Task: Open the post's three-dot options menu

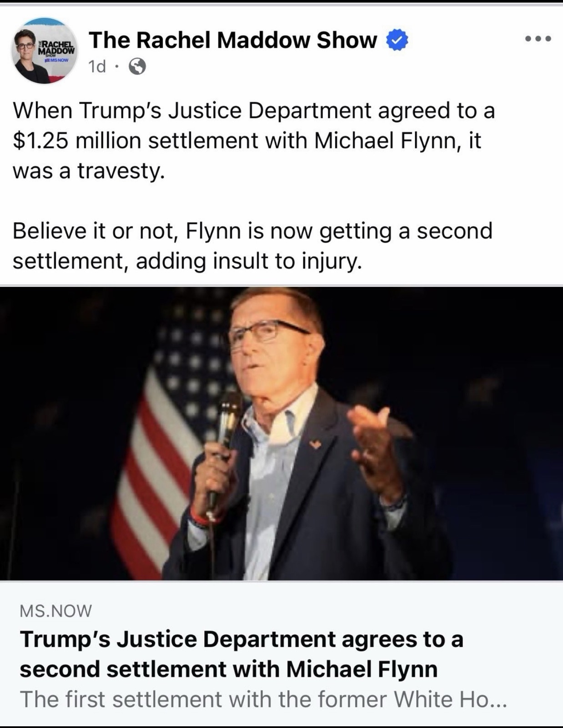Action: tap(538, 39)
